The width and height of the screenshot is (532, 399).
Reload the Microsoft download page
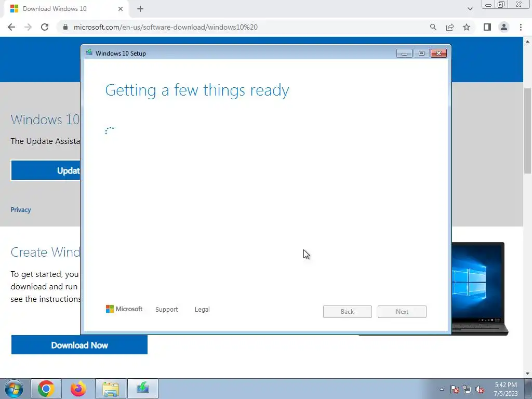click(x=45, y=27)
